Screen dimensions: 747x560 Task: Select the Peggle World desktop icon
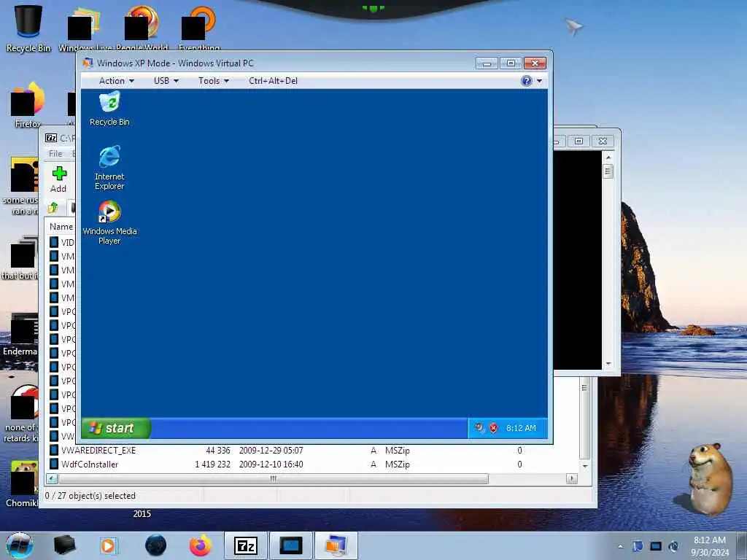[x=142, y=28]
